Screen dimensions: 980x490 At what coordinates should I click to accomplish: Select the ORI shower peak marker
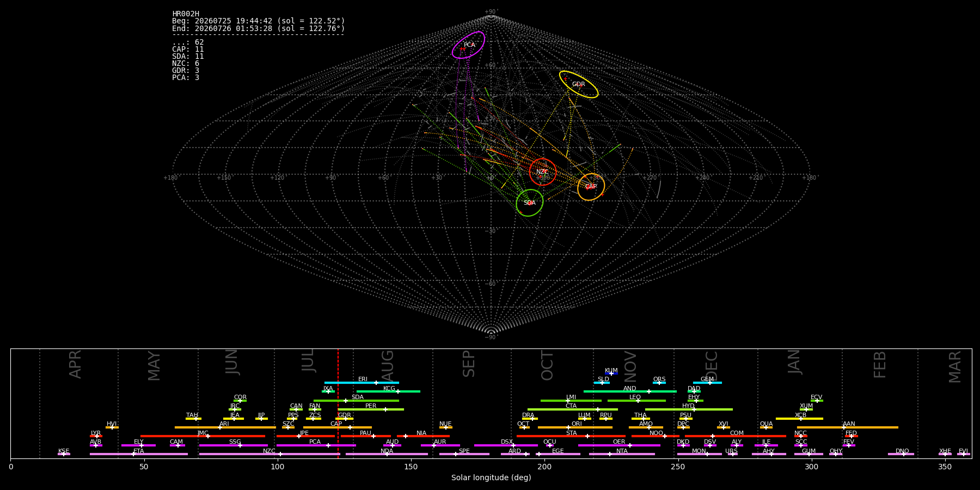pos(568,427)
